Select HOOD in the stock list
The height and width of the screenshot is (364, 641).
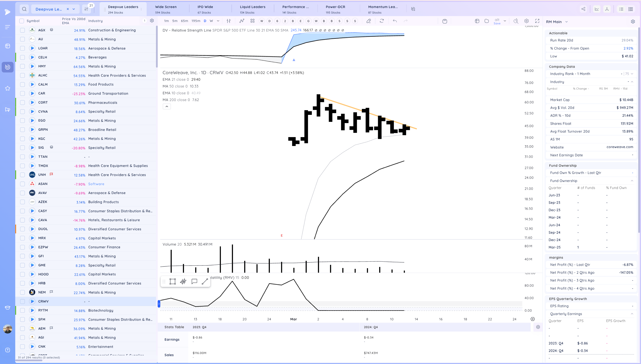tap(43, 274)
